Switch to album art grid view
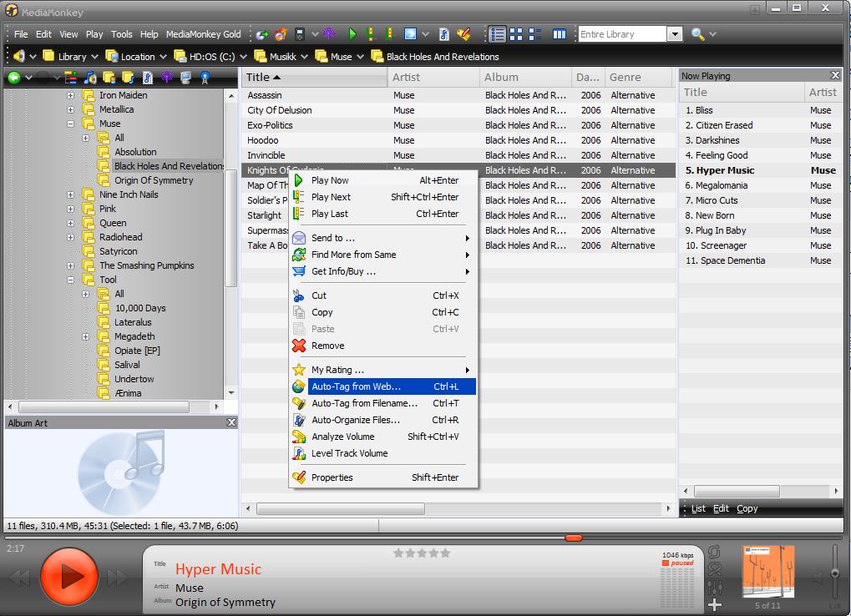This screenshot has width=851, height=616. [x=516, y=34]
